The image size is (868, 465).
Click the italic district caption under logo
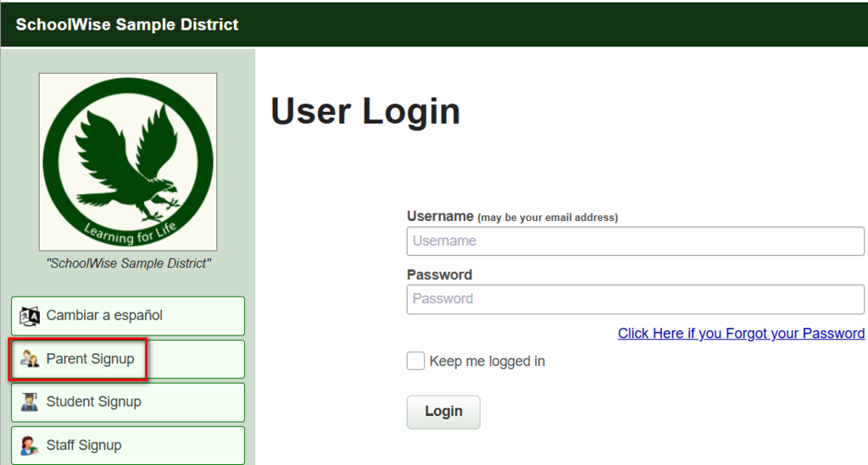(128, 263)
